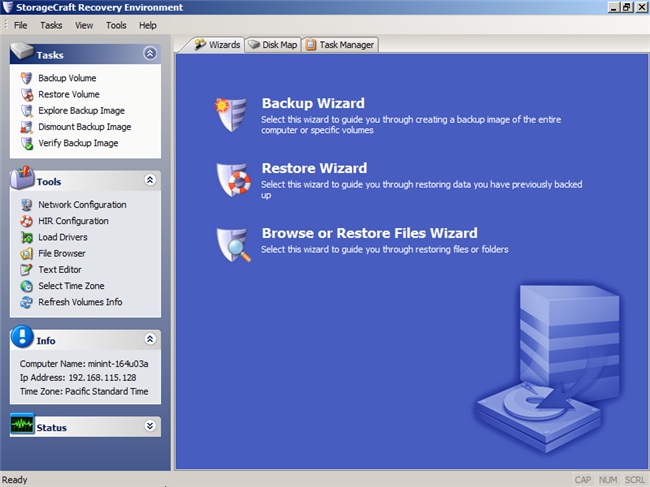Launch the Text Editor link
This screenshot has height=487, width=650.
(60, 270)
